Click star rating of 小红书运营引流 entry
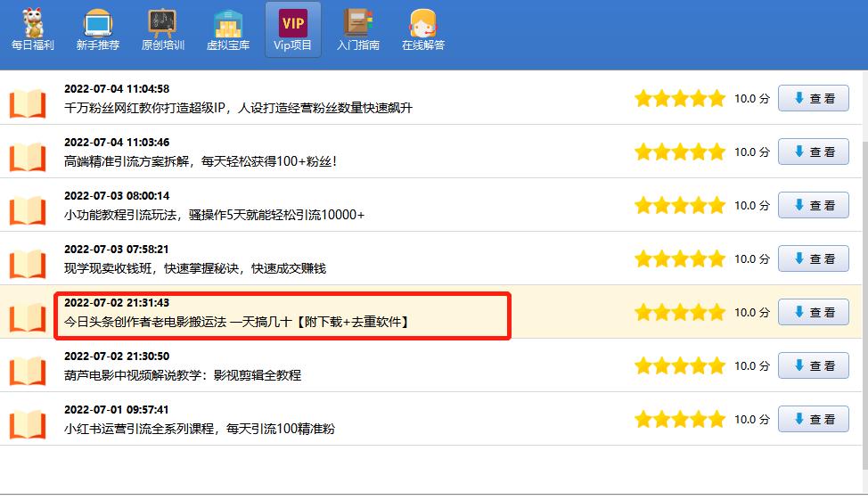868x500 pixels. (680, 419)
